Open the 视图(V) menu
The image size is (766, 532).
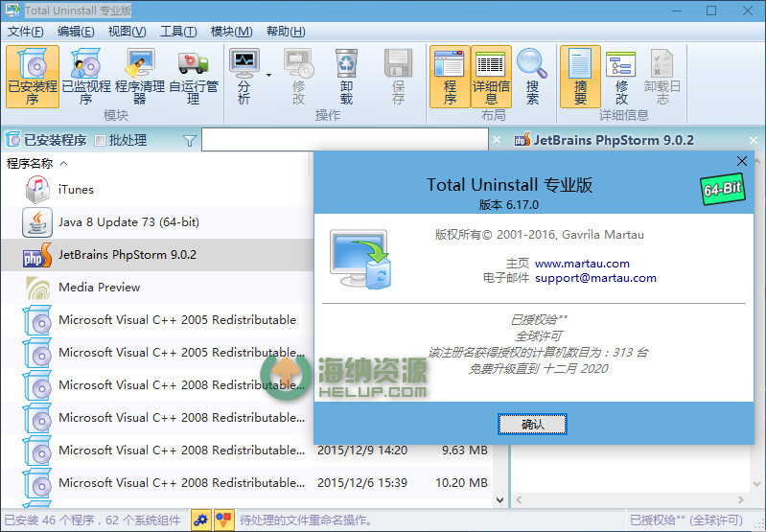pyautogui.click(x=127, y=32)
